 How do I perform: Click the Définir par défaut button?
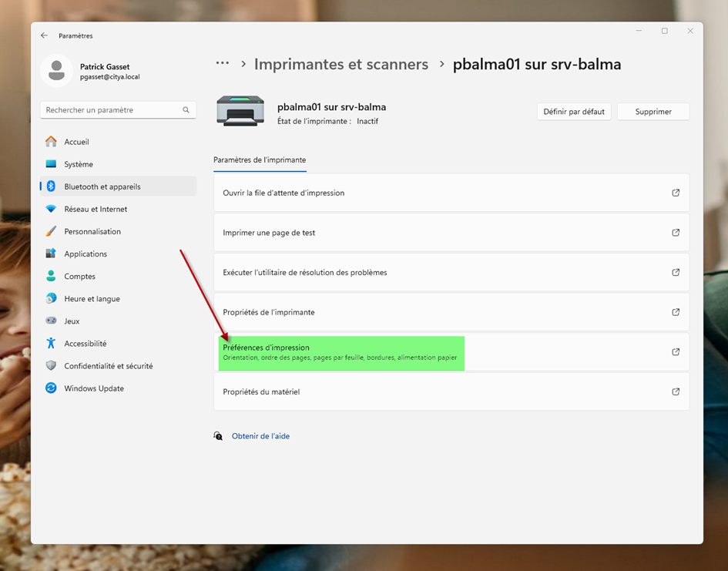[x=573, y=112]
